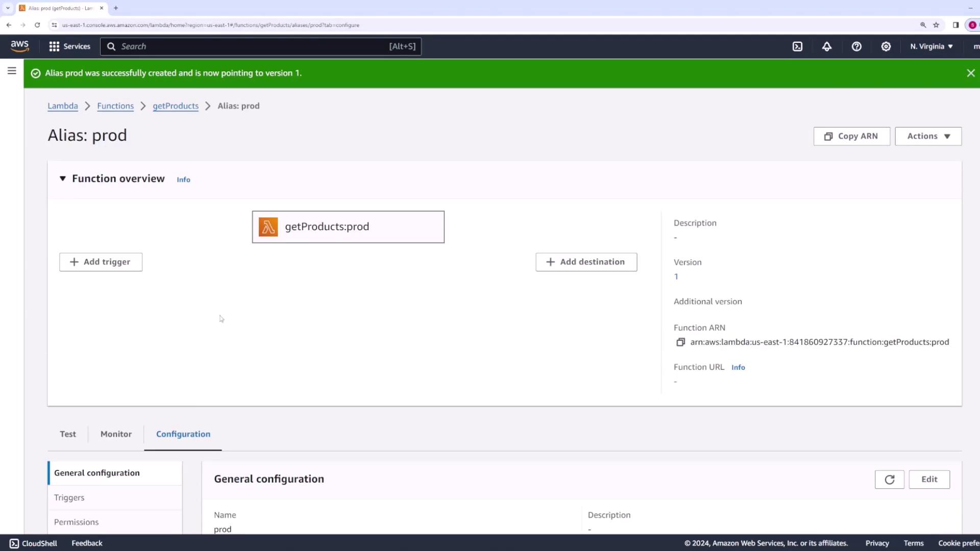Open the Actions dropdown
The width and height of the screenshot is (980, 551).
928,136
